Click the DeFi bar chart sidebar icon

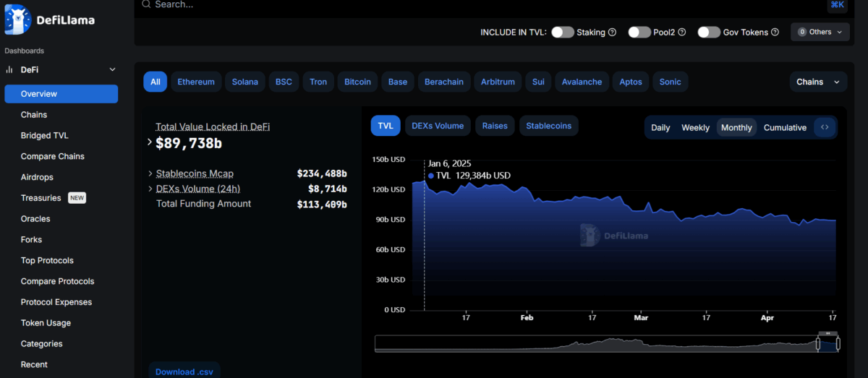click(x=10, y=69)
